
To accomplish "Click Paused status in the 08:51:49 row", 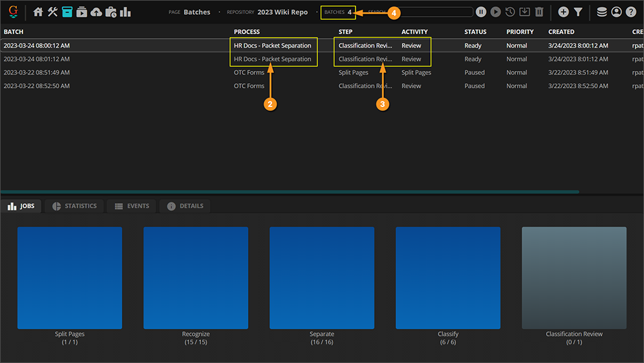I will tap(475, 72).
